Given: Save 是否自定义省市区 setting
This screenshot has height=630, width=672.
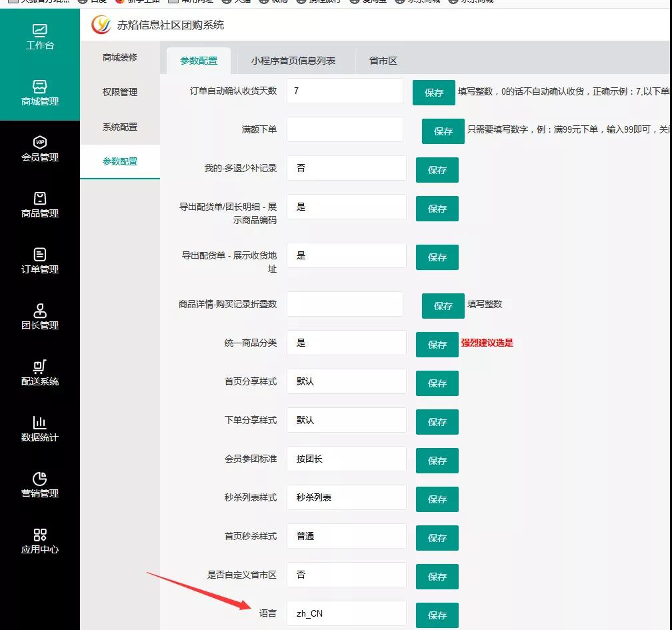Looking at the screenshot, I should (x=437, y=577).
